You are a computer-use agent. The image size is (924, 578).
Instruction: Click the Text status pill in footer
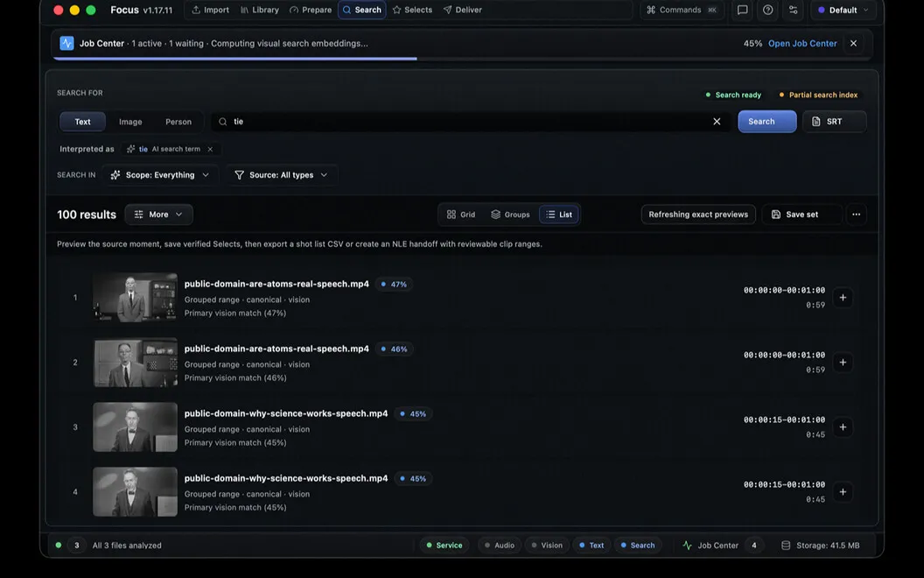pos(591,546)
